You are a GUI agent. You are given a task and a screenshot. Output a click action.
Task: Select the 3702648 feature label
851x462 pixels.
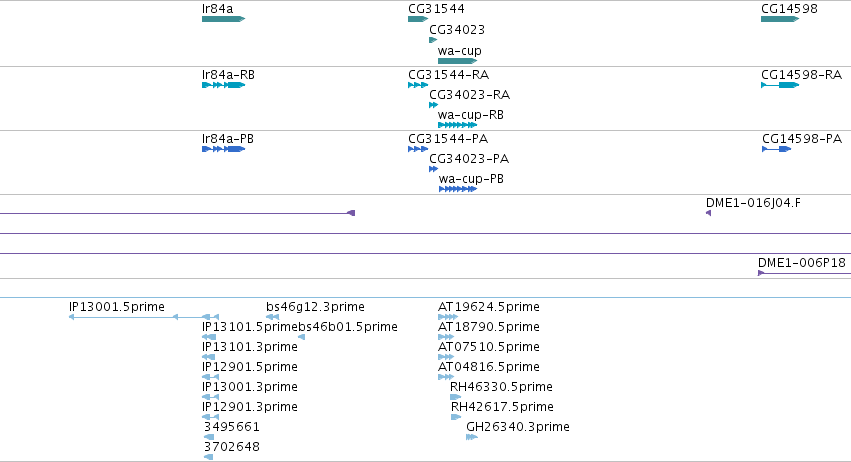coord(232,447)
